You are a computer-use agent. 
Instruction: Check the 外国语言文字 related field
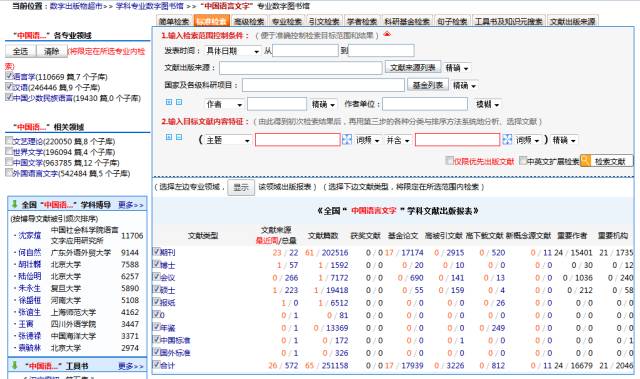pyautogui.click(x=9, y=172)
